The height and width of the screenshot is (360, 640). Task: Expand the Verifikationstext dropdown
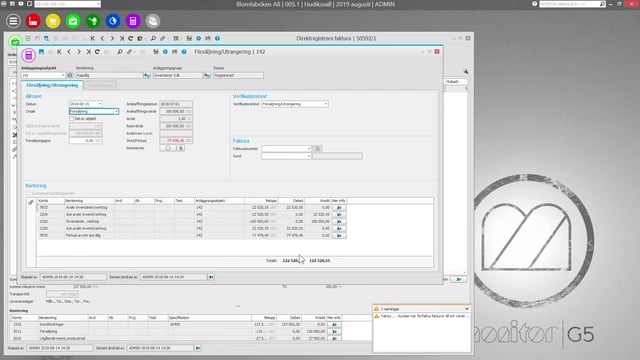coord(325,104)
